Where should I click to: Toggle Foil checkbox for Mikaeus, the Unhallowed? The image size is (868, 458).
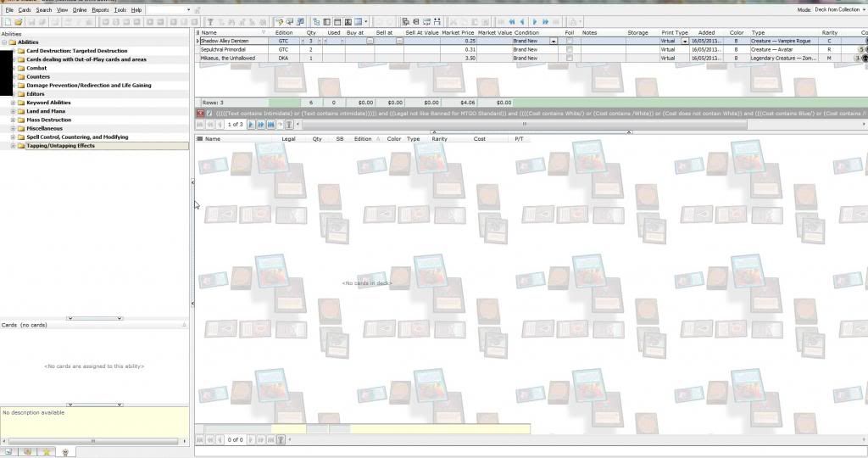(569, 58)
